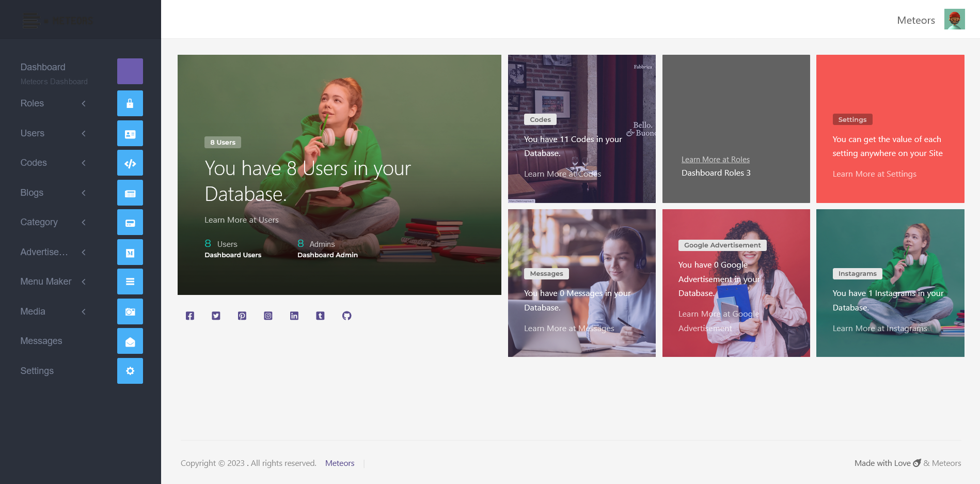Click the 'Meteors Dashboard' sidebar subtitle
Screen dimensions: 980x484
(x=54, y=82)
